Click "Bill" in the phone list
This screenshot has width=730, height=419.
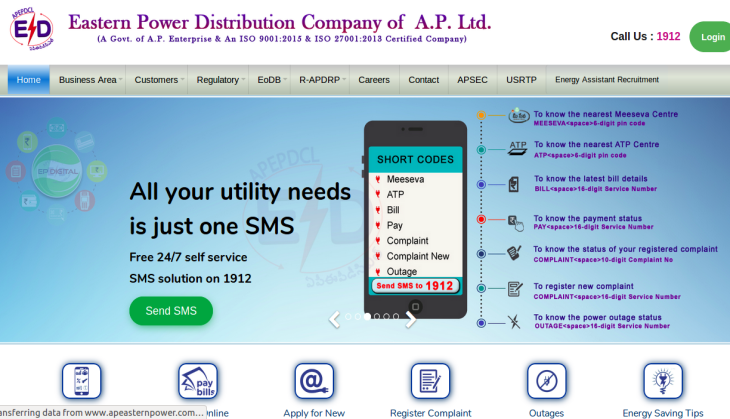[x=393, y=210]
